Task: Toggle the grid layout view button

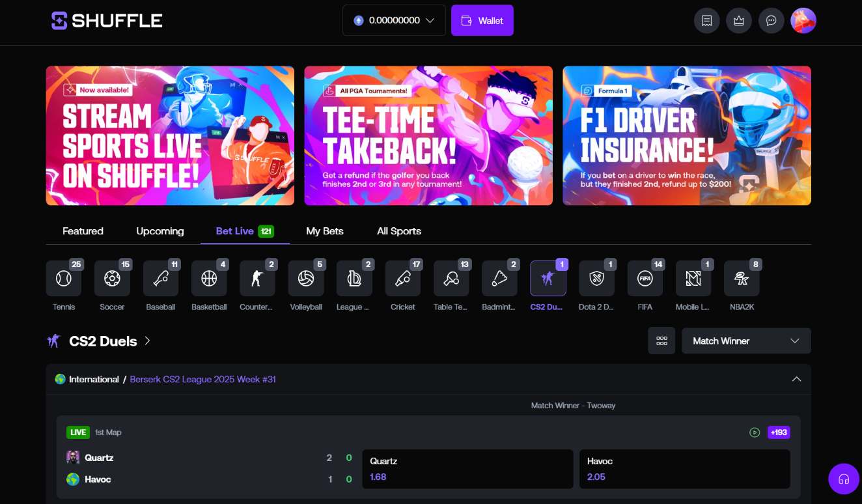Action: (x=661, y=341)
